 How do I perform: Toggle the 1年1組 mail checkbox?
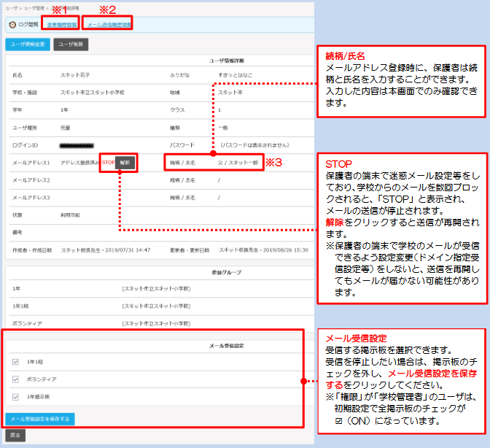(x=16, y=360)
